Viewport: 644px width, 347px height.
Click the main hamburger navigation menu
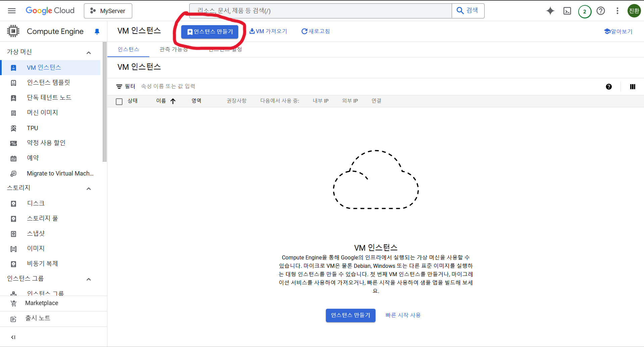pyautogui.click(x=12, y=11)
